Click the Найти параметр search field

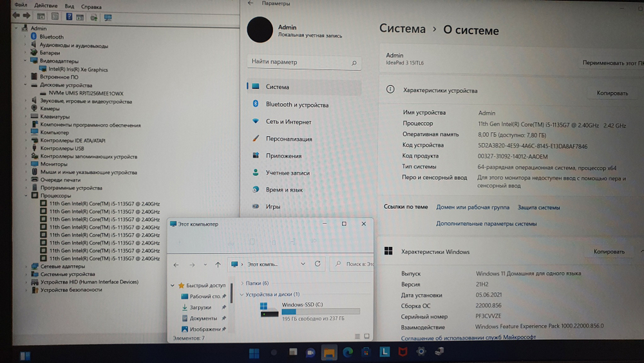coord(304,62)
